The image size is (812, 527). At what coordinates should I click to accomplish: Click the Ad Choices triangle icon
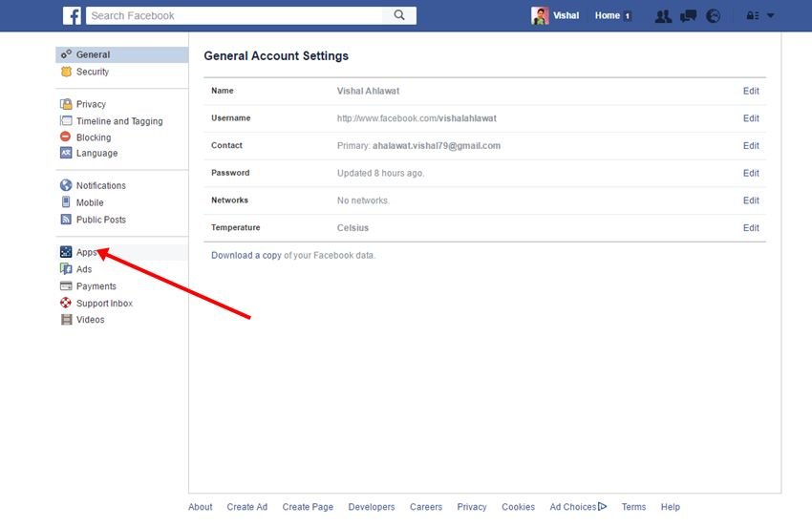(x=602, y=506)
